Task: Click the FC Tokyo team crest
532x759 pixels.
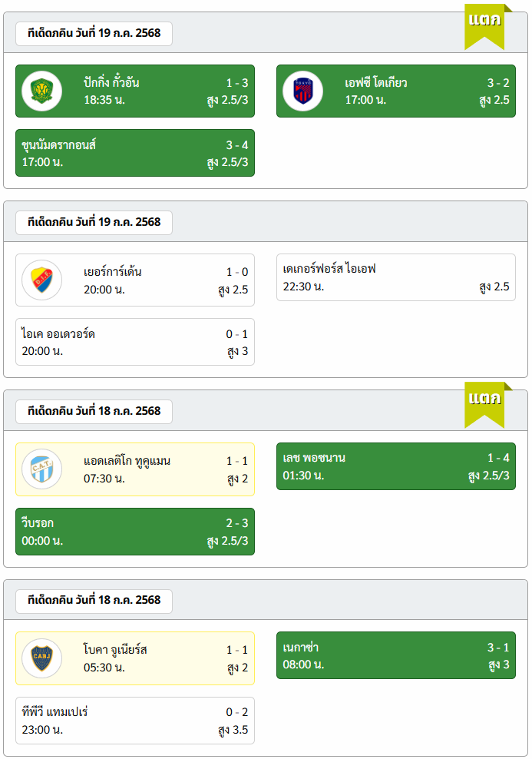Action: [302, 91]
